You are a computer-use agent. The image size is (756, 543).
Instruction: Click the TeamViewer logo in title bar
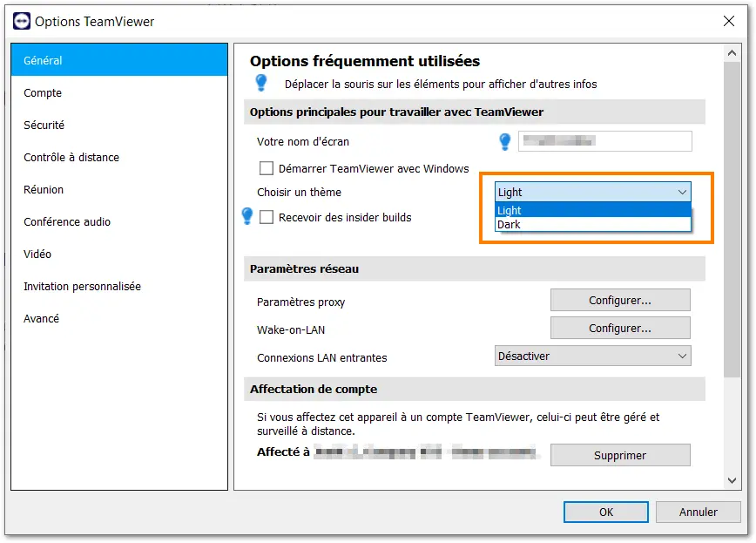click(22, 21)
